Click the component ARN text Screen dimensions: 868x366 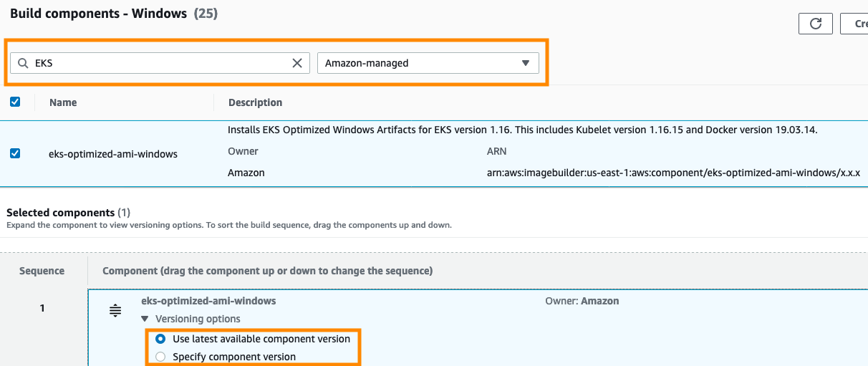[x=672, y=173]
